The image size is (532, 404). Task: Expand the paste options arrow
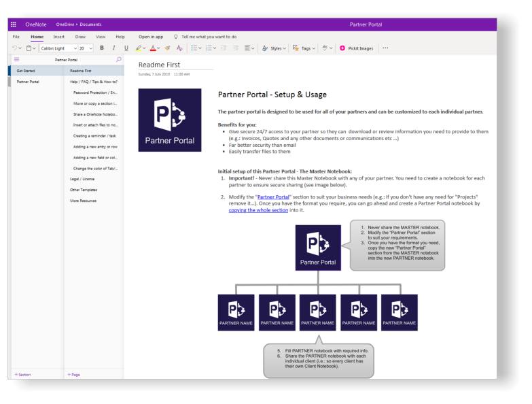[x=34, y=48]
